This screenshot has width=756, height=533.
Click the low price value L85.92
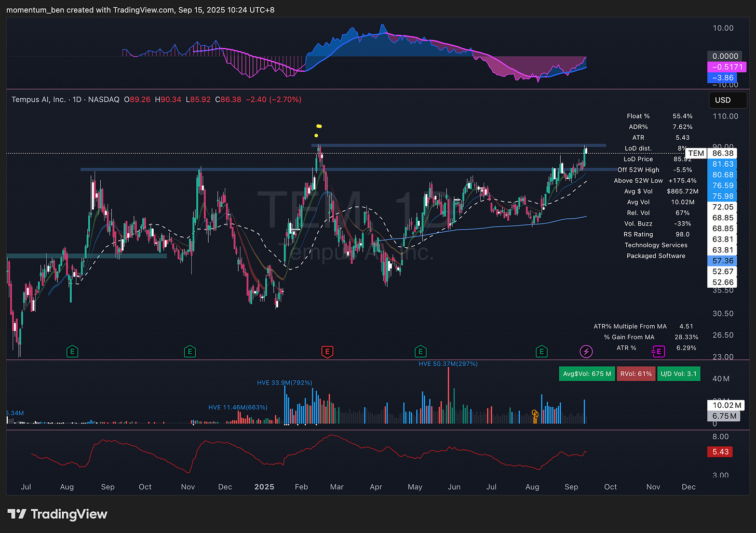pyautogui.click(x=198, y=99)
